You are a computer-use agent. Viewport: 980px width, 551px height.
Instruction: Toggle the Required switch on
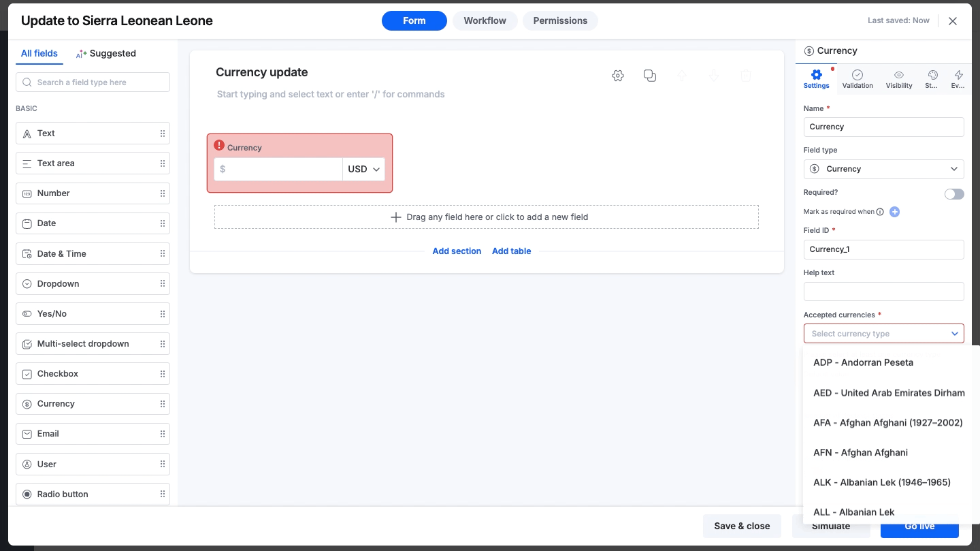pyautogui.click(x=954, y=194)
